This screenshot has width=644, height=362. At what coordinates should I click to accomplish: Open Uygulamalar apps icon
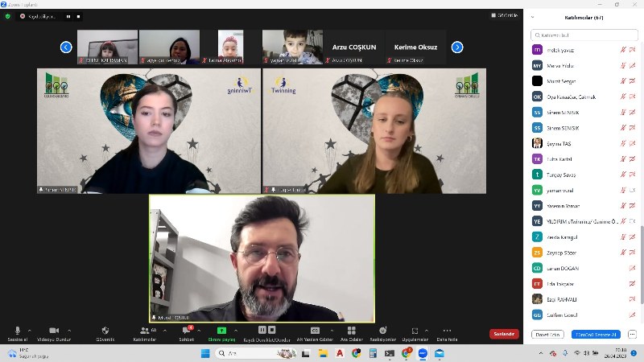click(415, 331)
